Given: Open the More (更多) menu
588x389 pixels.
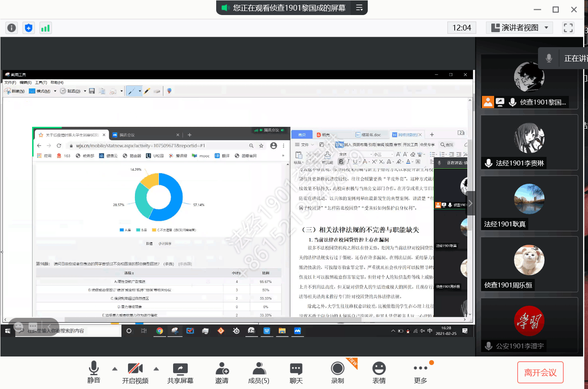Looking at the screenshot, I should [x=420, y=373].
